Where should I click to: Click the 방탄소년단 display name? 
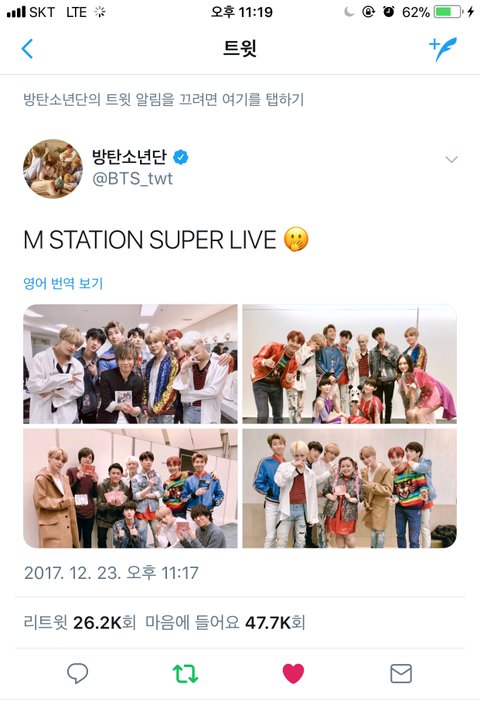tap(130, 157)
